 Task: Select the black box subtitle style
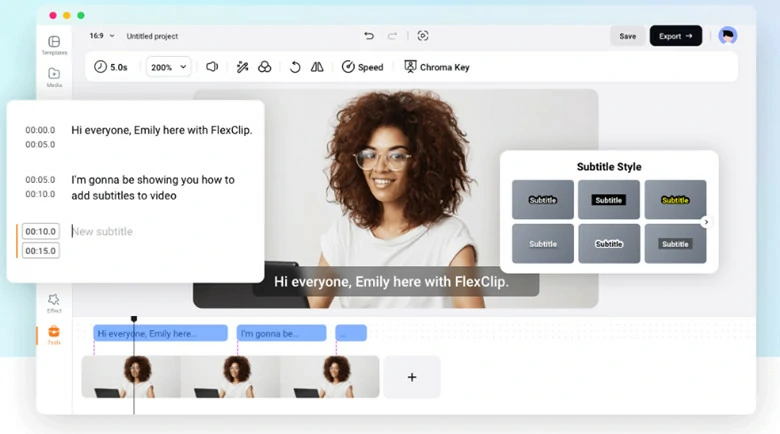(609, 200)
